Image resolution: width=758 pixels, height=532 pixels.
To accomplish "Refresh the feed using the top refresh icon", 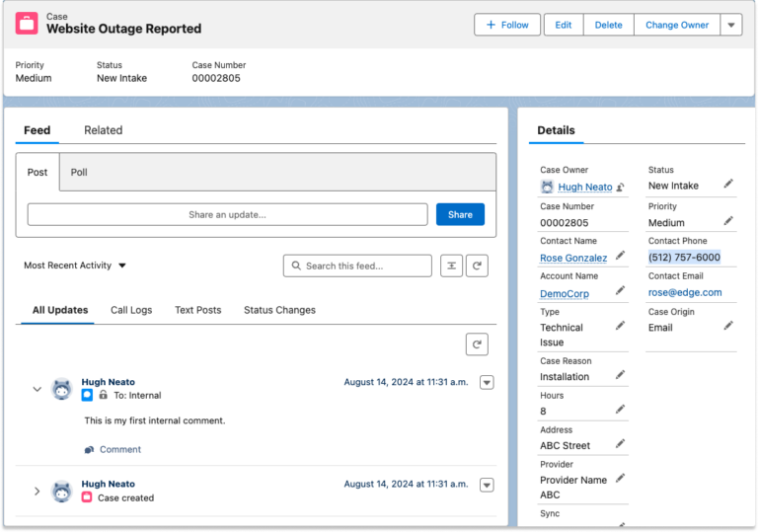I will pyautogui.click(x=478, y=266).
